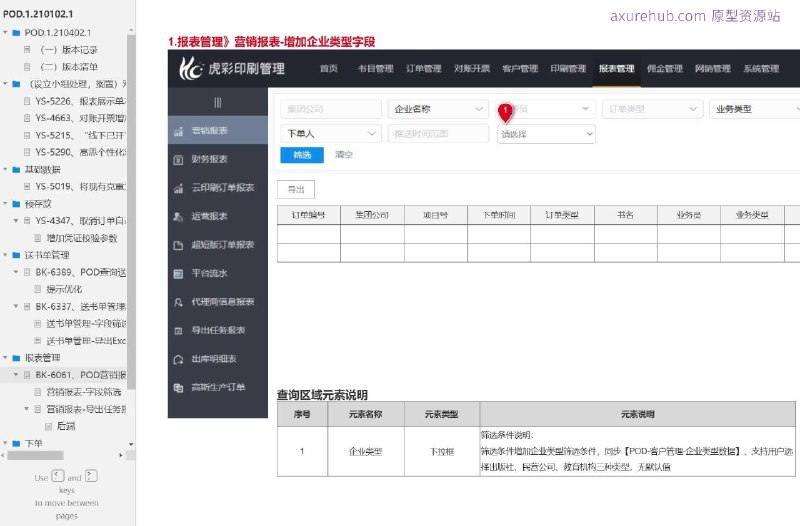Image resolution: width=800 pixels, height=526 pixels.
Task: Click the previous-page key icon
Action: [58, 476]
